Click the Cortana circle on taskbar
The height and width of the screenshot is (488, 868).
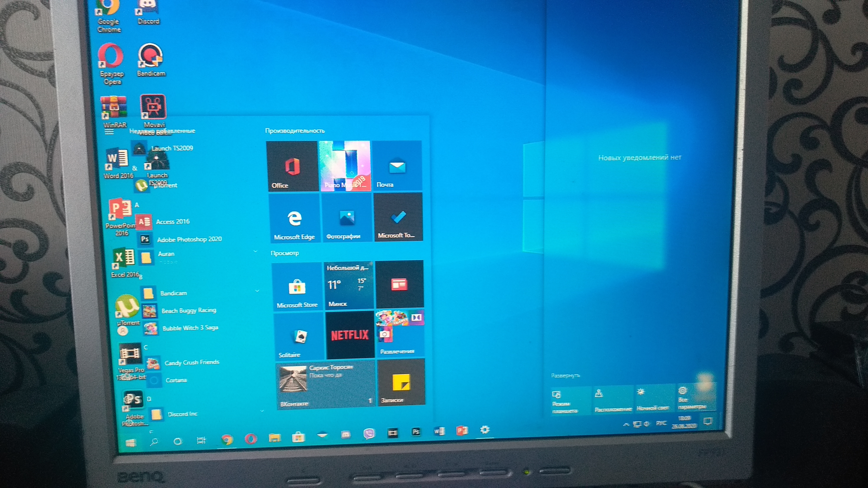[x=178, y=441]
